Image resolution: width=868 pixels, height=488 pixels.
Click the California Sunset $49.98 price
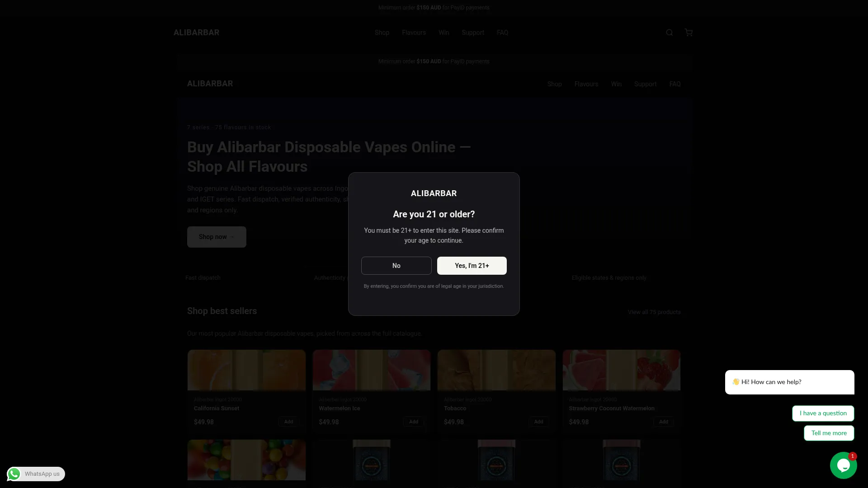point(204,422)
